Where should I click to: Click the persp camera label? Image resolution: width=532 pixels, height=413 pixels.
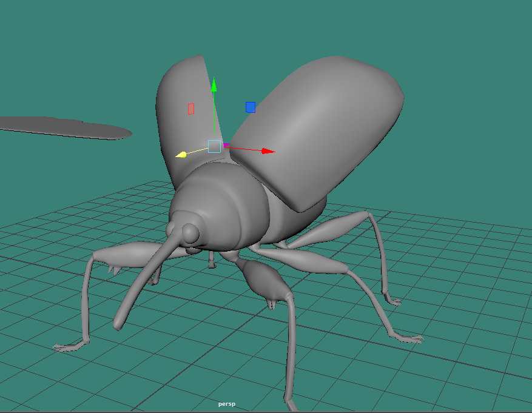coord(227,404)
